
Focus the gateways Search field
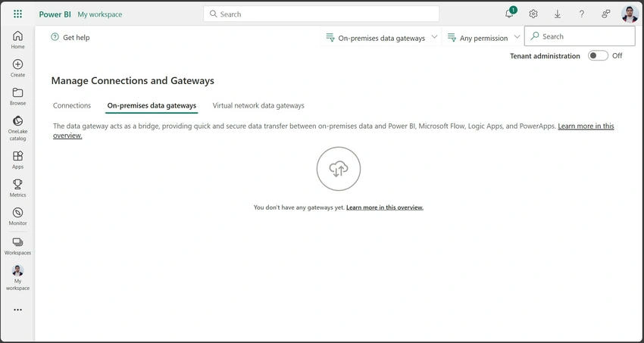(580, 36)
